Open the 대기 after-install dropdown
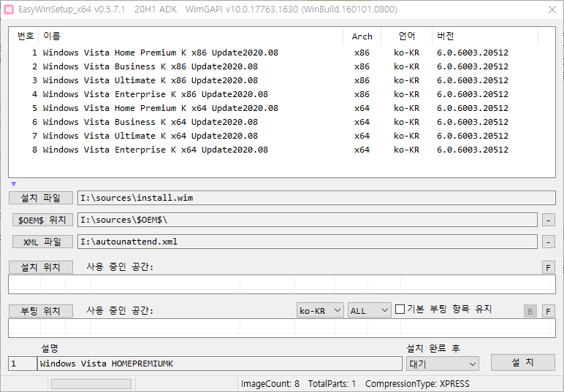 (443, 364)
